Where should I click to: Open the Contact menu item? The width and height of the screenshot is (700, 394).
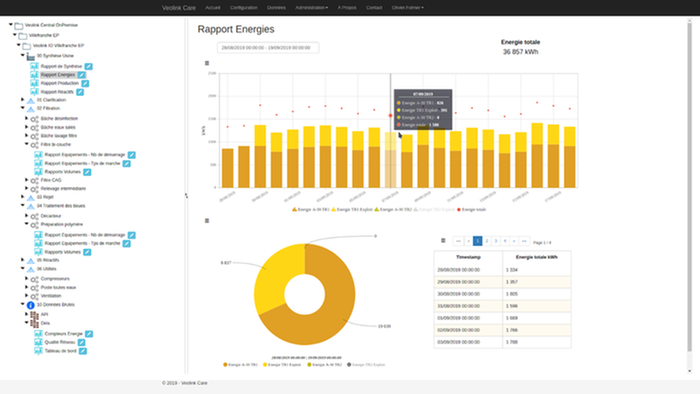(x=374, y=8)
